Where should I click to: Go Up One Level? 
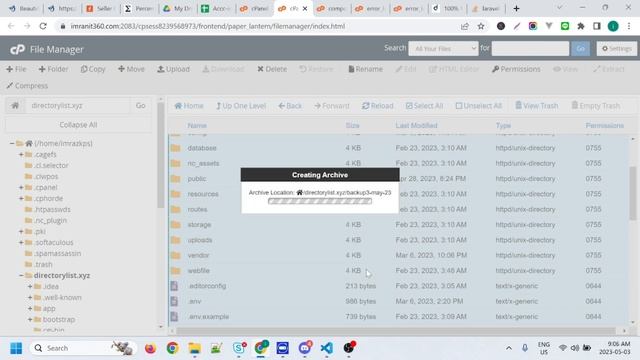click(x=241, y=106)
